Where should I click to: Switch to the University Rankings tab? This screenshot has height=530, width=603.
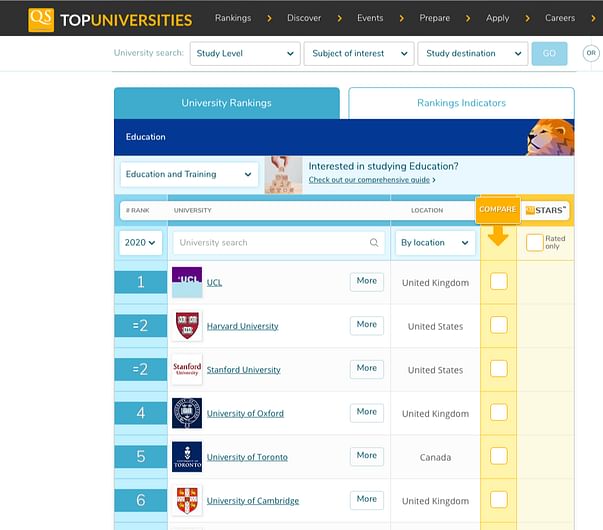pyautogui.click(x=227, y=103)
